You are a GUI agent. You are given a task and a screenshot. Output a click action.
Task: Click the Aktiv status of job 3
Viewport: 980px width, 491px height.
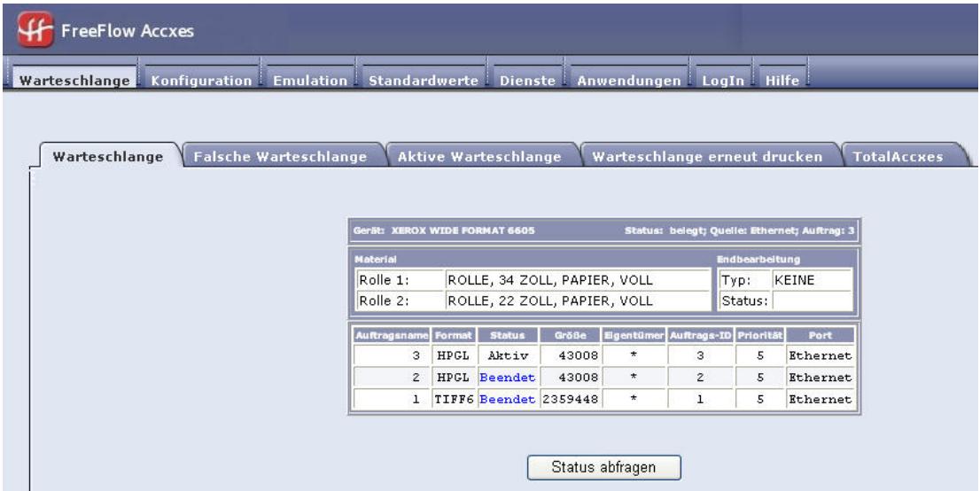[508, 356]
